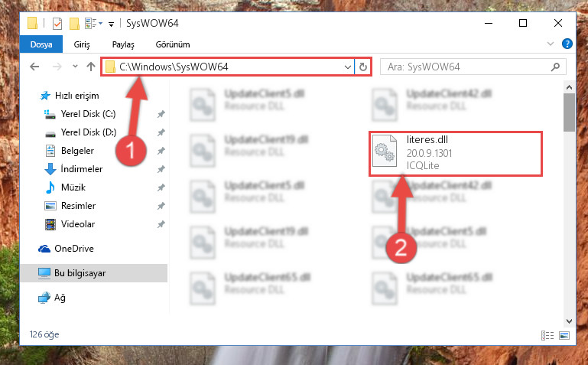Click the vertical scrollbar thumb
This screenshot has height=365, width=588.
(569, 112)
